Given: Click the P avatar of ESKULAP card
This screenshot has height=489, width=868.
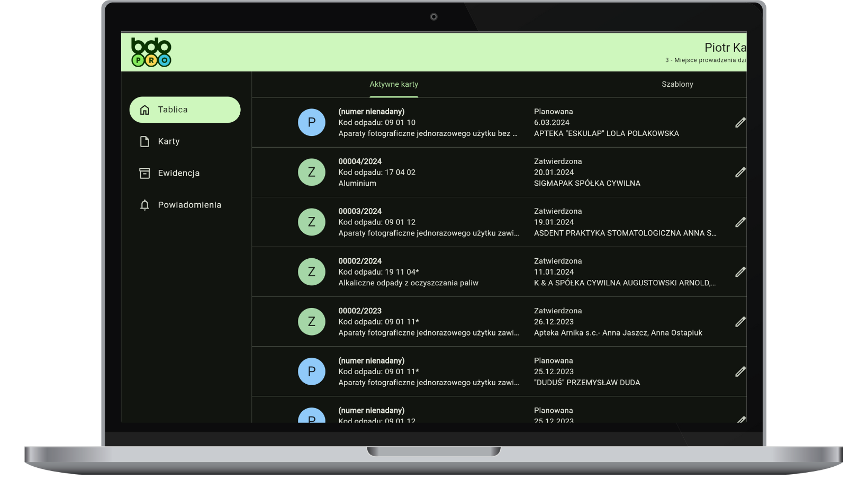Looking at the screenshot, I should [312, 122].
